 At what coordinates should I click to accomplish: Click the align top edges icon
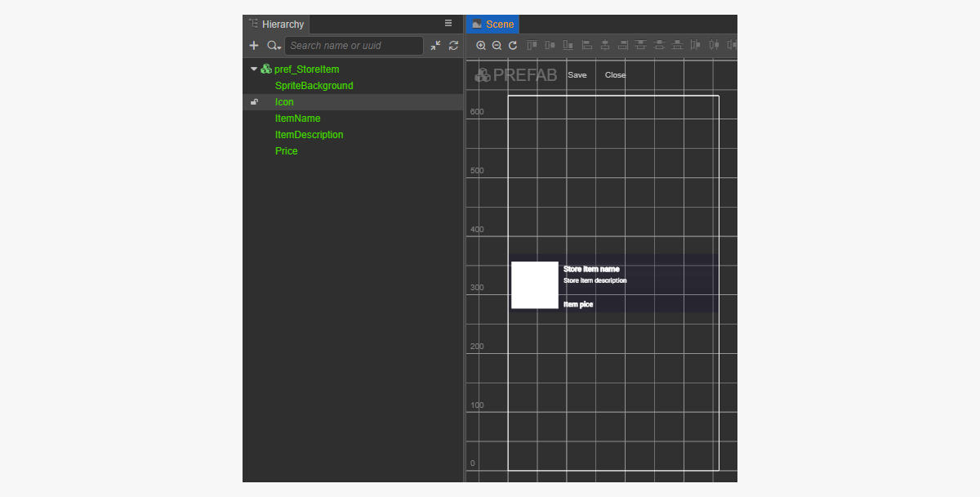point(532,46)
